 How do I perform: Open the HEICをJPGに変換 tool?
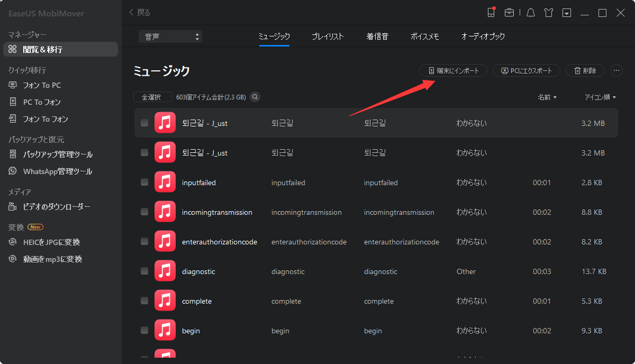click(49, 243)
